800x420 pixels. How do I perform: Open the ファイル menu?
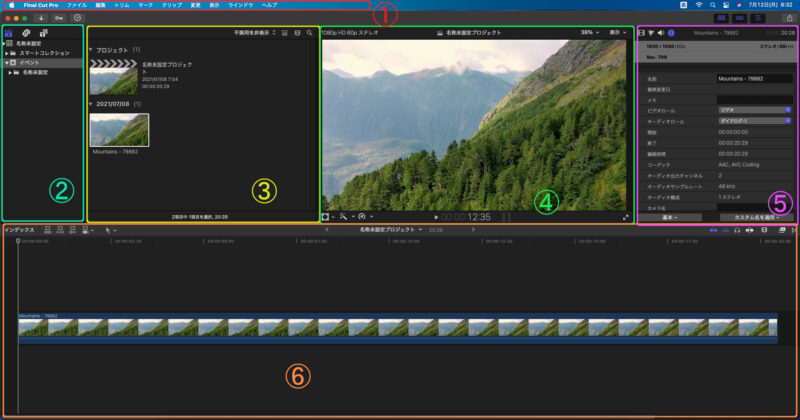(x=76, y=5)
